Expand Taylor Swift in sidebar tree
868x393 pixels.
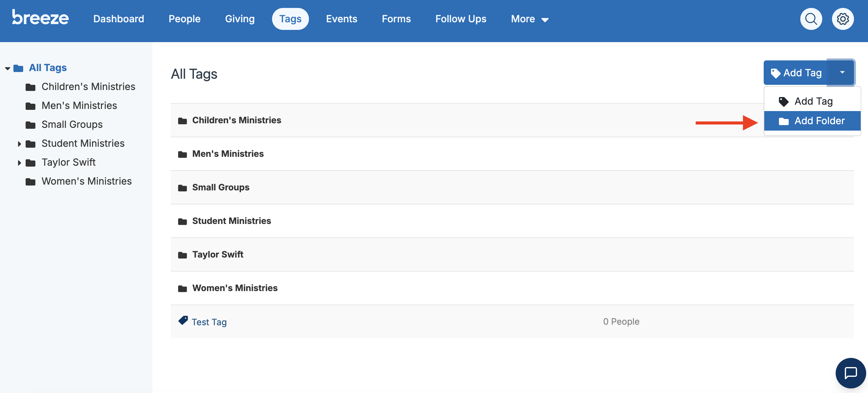tap(19, 163)
